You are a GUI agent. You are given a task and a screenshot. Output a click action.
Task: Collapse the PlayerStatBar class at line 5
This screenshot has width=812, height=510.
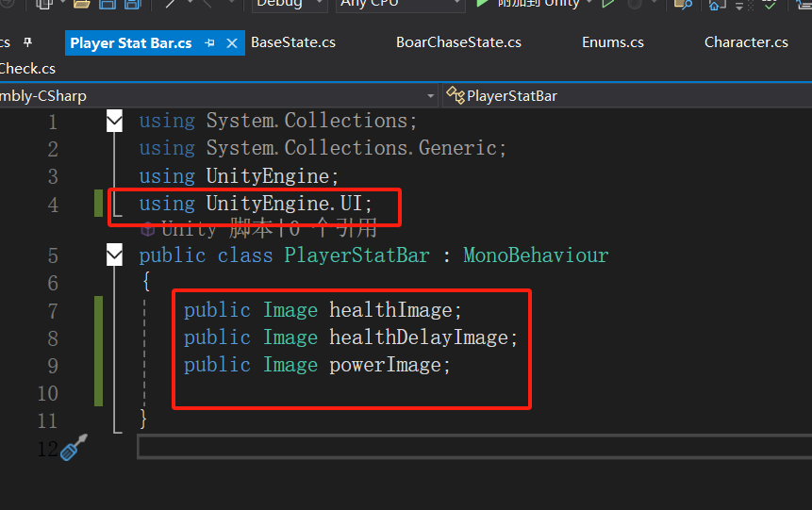tap(114, 255)
